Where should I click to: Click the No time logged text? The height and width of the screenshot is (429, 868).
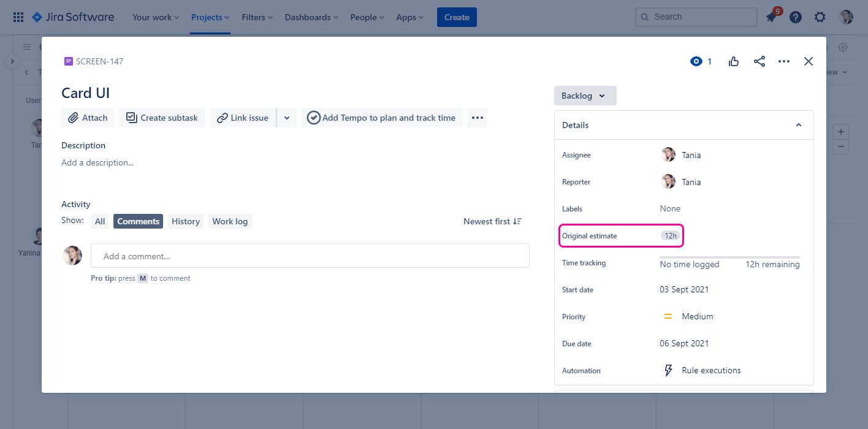click(690, 265)
